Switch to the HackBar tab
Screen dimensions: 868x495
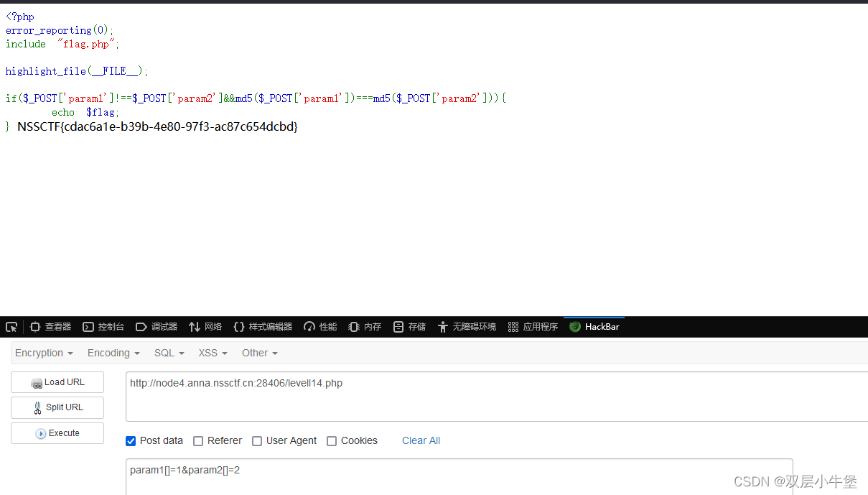(x=594, y=326)
